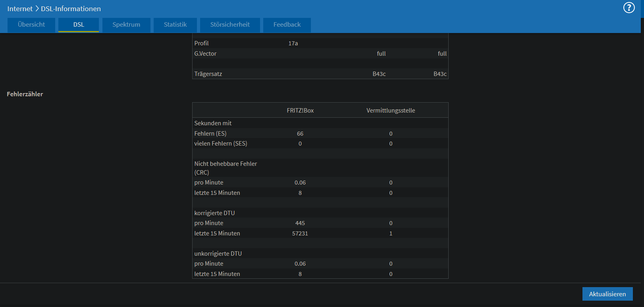Click the breadcrumb chevron after Internet
The image size is (644, 307).
click(x=37, y=8)
